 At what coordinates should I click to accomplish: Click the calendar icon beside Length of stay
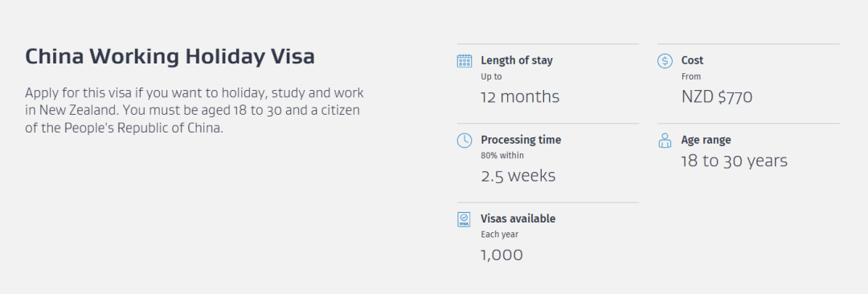coord(465,61)
